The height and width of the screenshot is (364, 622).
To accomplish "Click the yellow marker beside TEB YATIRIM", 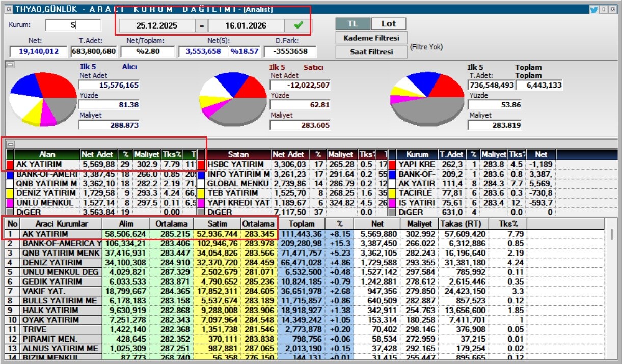I will [x=201, y=193].
